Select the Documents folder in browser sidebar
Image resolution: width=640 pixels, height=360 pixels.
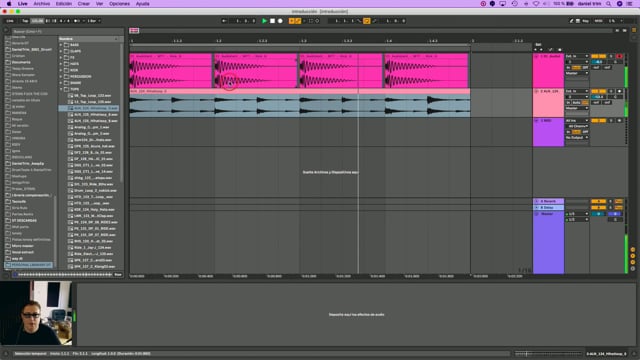click(x=21, y=62)
